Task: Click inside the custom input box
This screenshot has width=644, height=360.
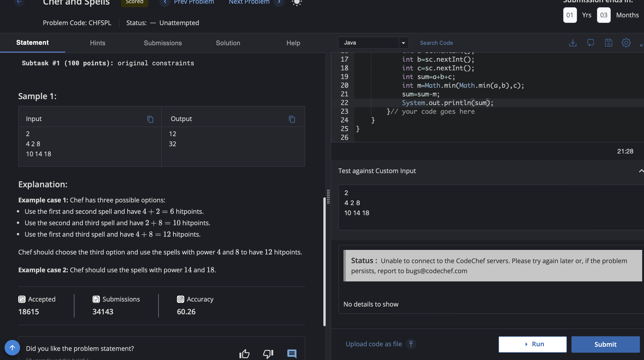Action: click(x=490, y=207)
